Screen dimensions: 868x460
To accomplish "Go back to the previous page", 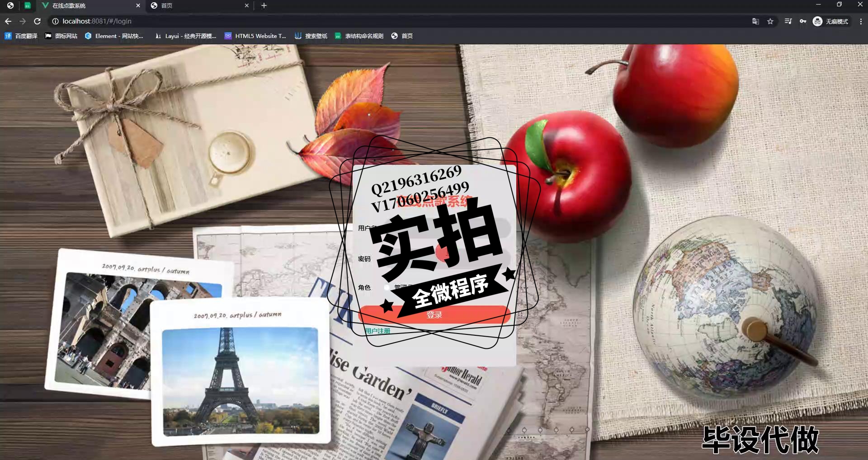I will 8,21.
